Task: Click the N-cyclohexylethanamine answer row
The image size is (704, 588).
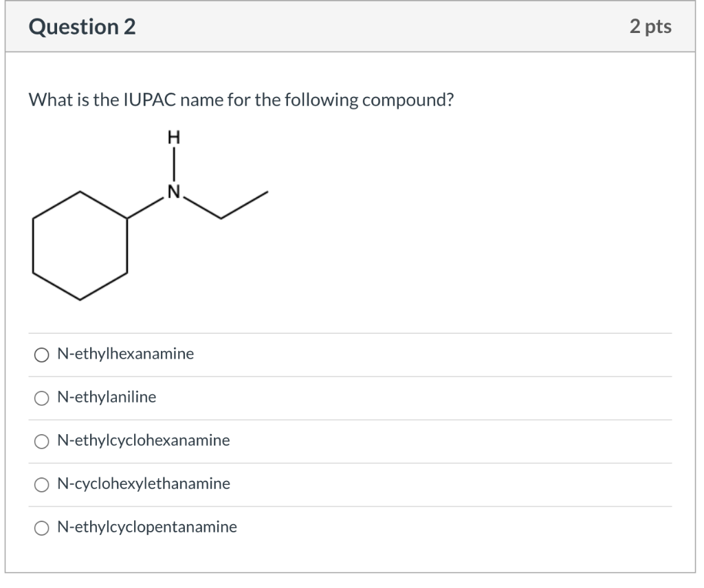Action: [x=275, y=484]
